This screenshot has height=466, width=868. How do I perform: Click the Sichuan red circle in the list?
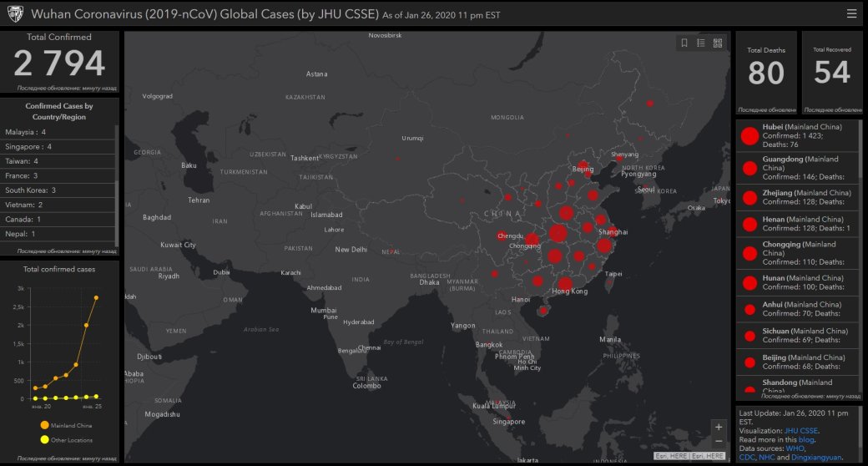click(x=749, y=336)
